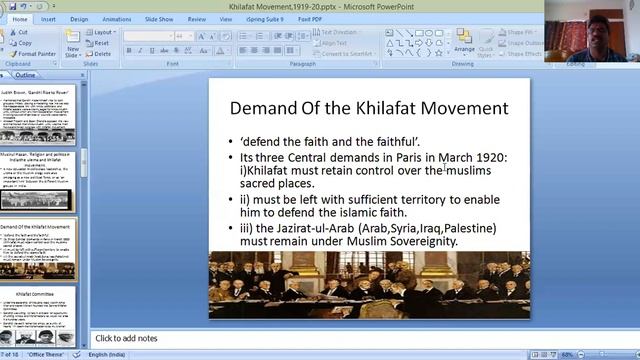This screenshot has height=360, width=640.
Task: Justify the paragraph text
Action: click(x=278, y=51)
